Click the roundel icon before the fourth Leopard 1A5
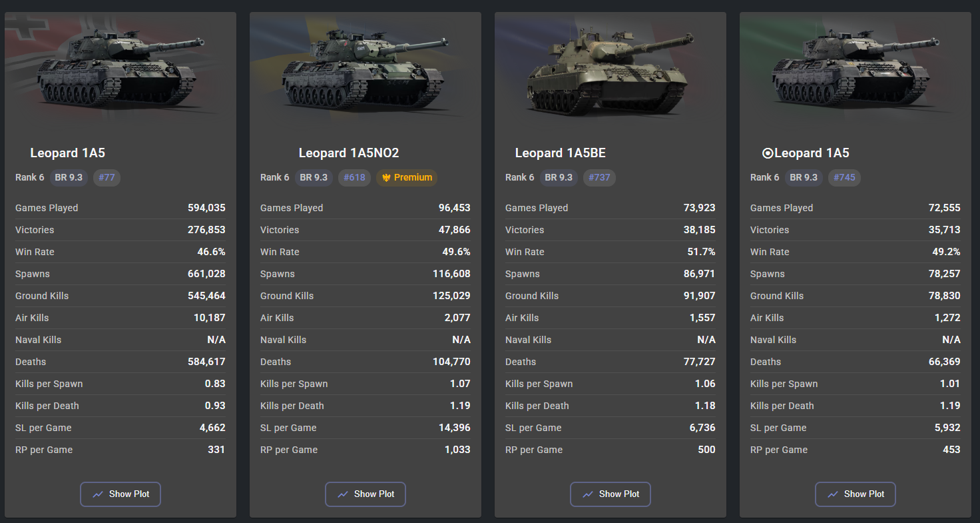This screenshot has height=523, width=980. coord(768,153)
